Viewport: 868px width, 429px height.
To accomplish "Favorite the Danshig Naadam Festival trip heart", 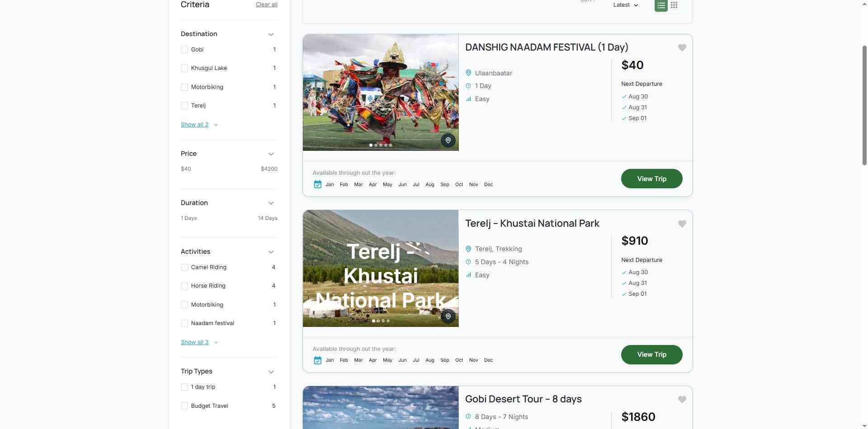I will 682,47.
